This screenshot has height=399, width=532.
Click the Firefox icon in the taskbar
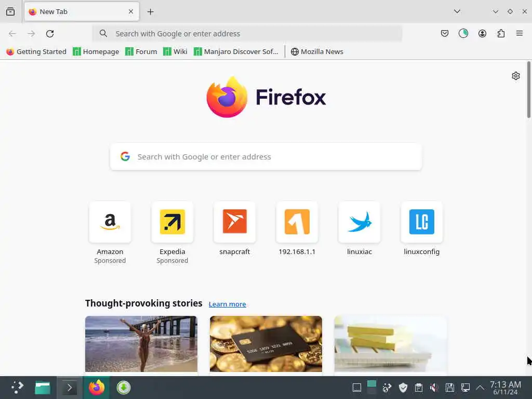(97, 388)
